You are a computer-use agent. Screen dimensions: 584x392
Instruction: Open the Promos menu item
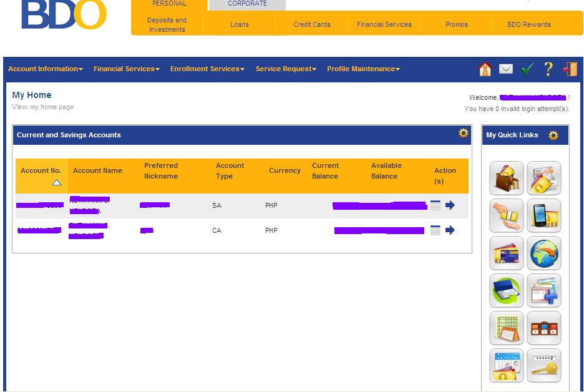457,24
